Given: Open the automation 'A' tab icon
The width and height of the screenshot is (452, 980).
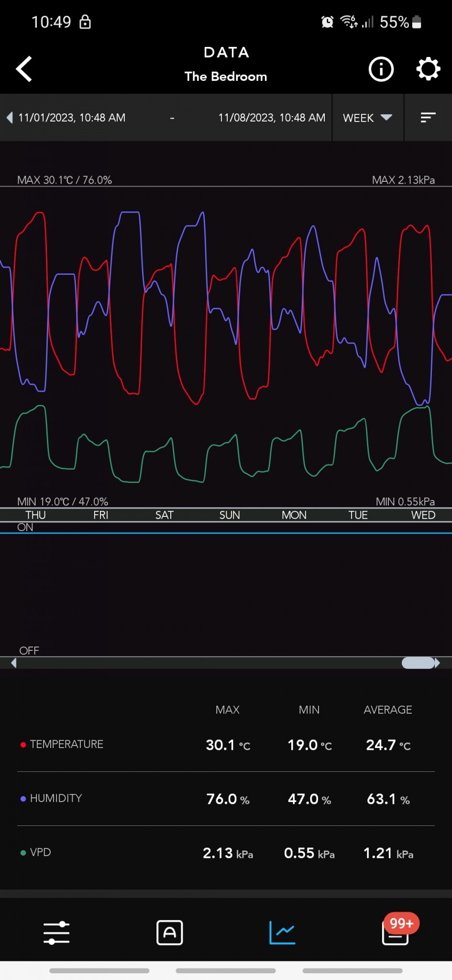Looking at the screenshot, I should tap(169, 933).
